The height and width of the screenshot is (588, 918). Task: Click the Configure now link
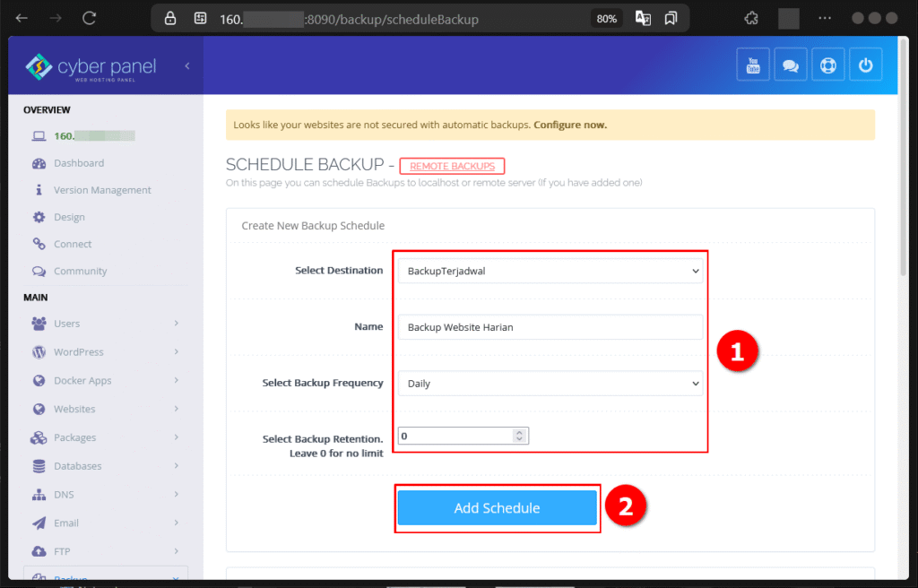pos(570,125)
